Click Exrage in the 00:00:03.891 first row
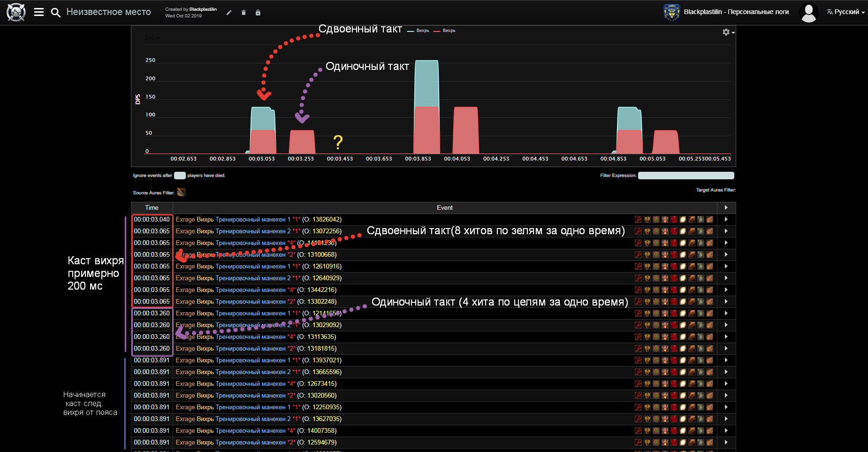 [185, 360]
